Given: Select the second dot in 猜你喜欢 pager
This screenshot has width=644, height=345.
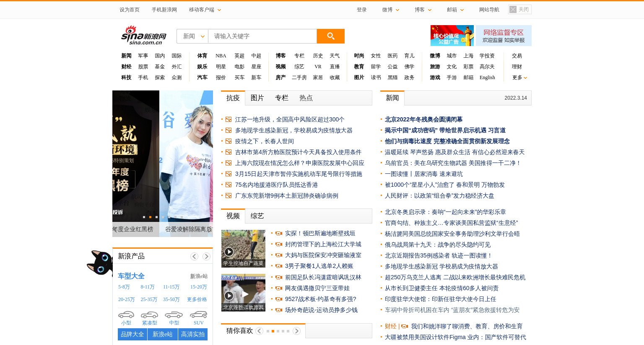Looking at the screenshot, I should tap(273, 331).
